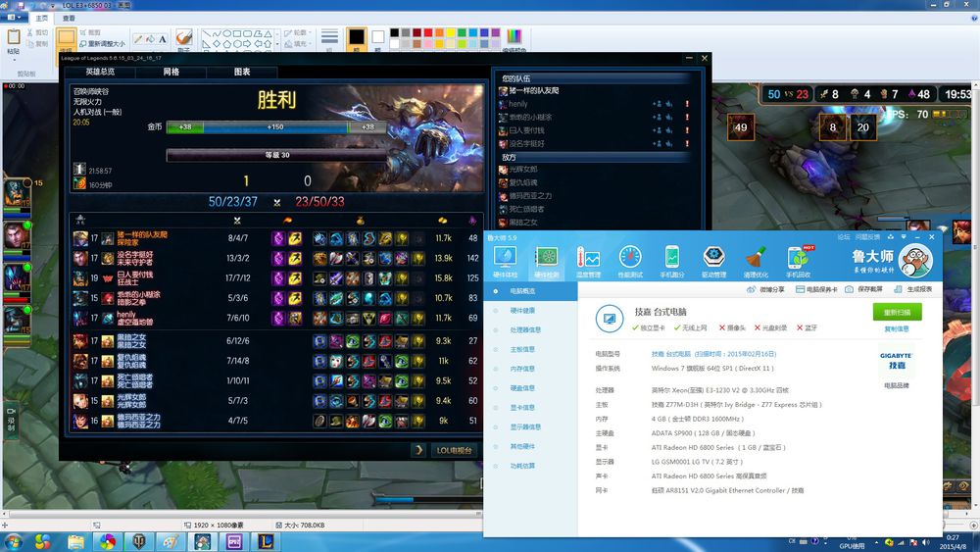Click the Windows Start button
The image size is (980, 552).
click(x=13, y=541)
